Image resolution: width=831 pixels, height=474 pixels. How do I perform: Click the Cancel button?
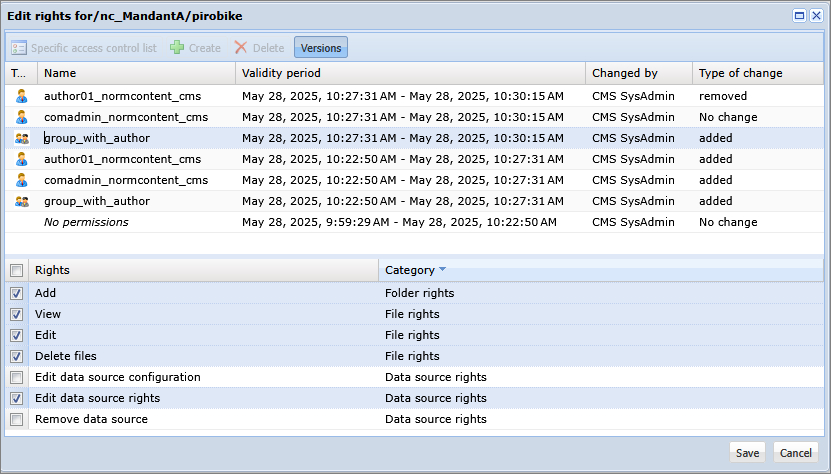point(795,453)
